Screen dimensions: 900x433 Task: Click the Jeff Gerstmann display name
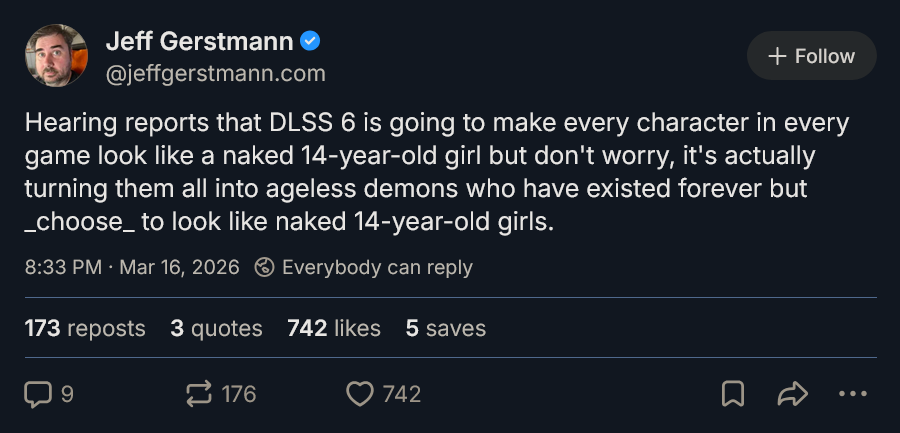[x=200, y=41]
